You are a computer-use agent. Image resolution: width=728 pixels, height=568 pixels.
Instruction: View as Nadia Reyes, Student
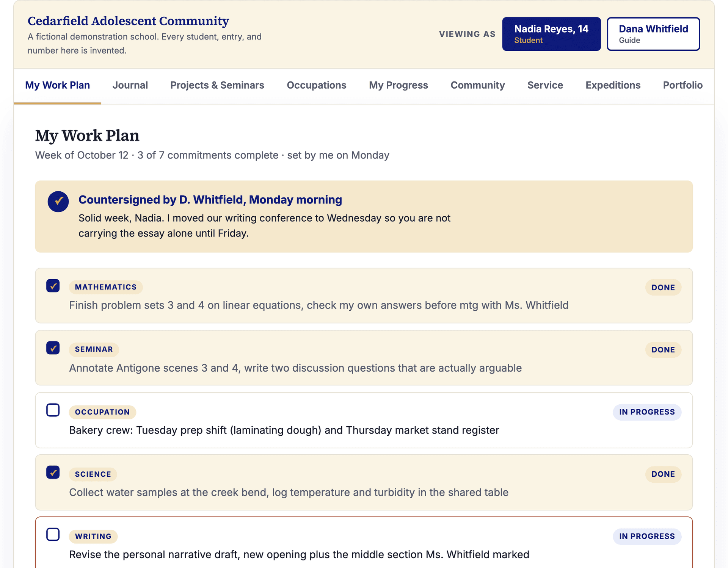click(551, 34)
